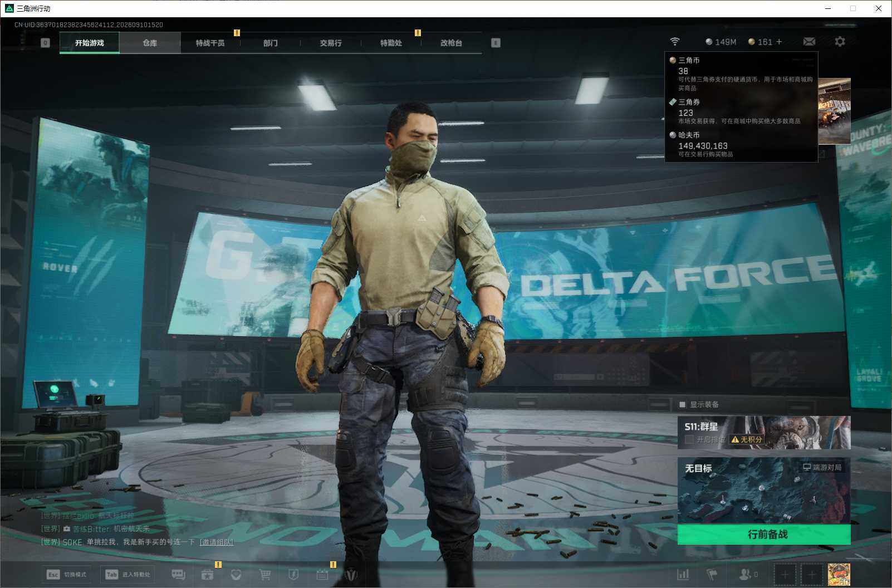Click the 无积分 warning badge
This screenshot has width=892, height=588.
tap(747, 439)
